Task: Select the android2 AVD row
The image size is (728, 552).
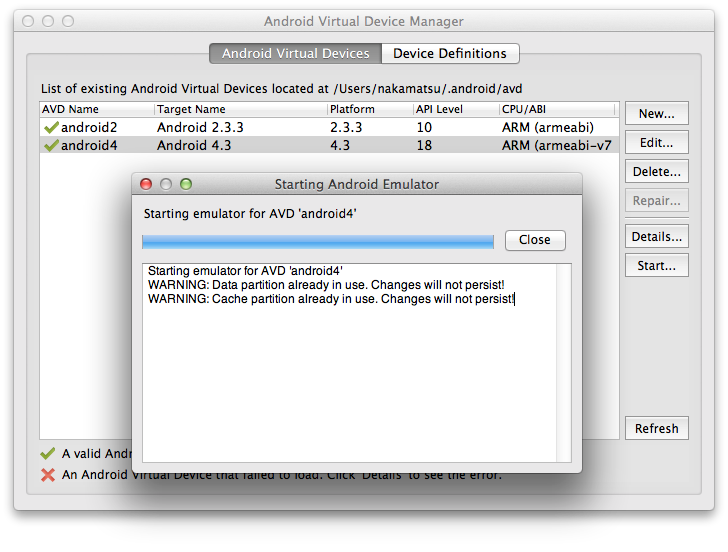Action: tap(329, 127)
